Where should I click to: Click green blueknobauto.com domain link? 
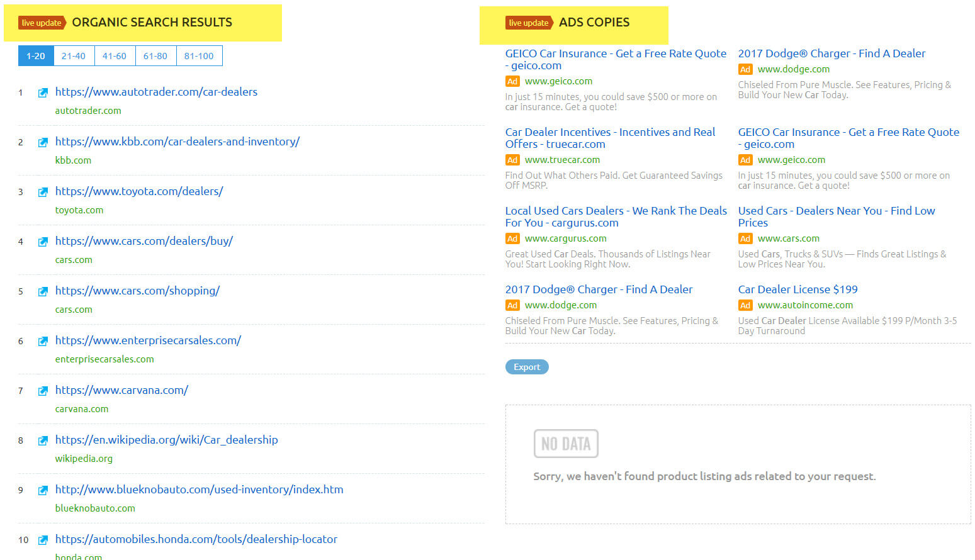click(x=95, y=508)
